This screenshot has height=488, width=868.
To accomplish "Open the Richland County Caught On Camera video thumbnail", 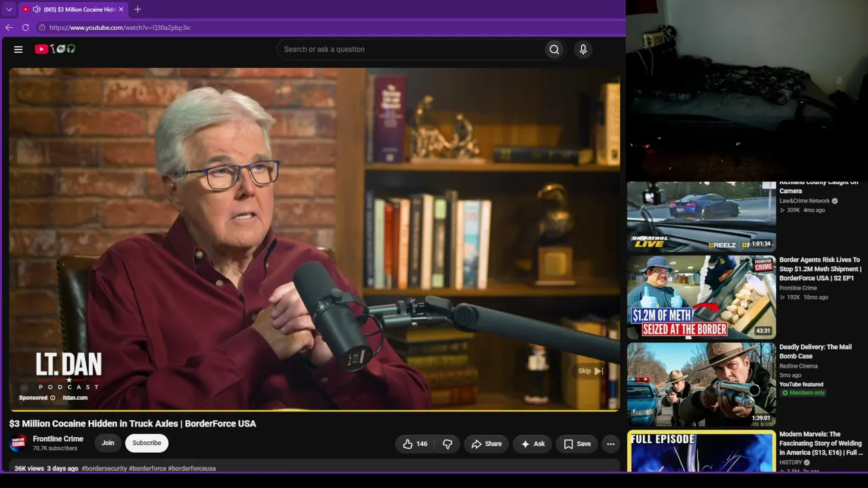I will [701, 216].
